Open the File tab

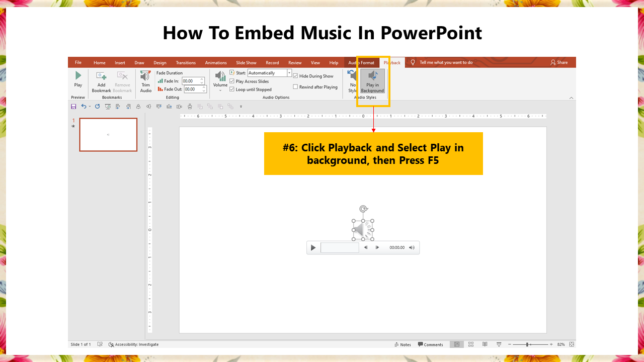(78, 63)
